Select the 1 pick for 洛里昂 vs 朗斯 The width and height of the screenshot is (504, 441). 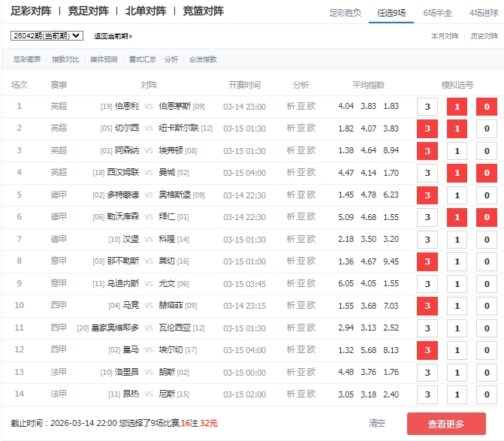click(x=457, y=373)
